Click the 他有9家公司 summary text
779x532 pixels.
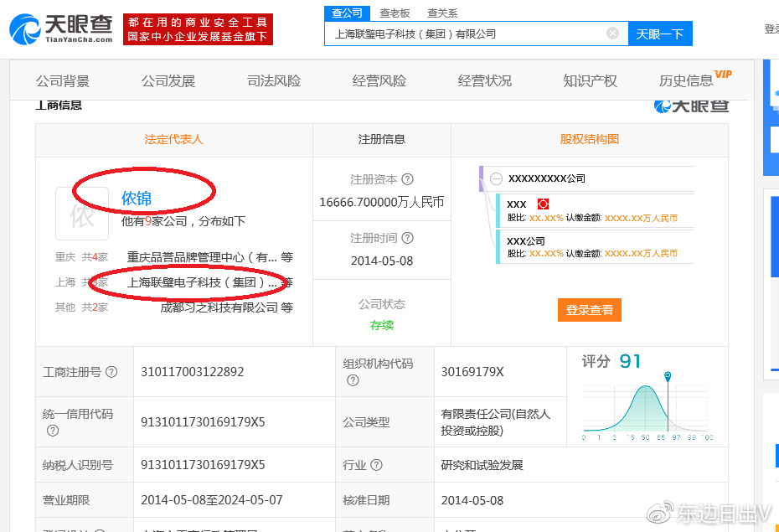tap(183, 221)
